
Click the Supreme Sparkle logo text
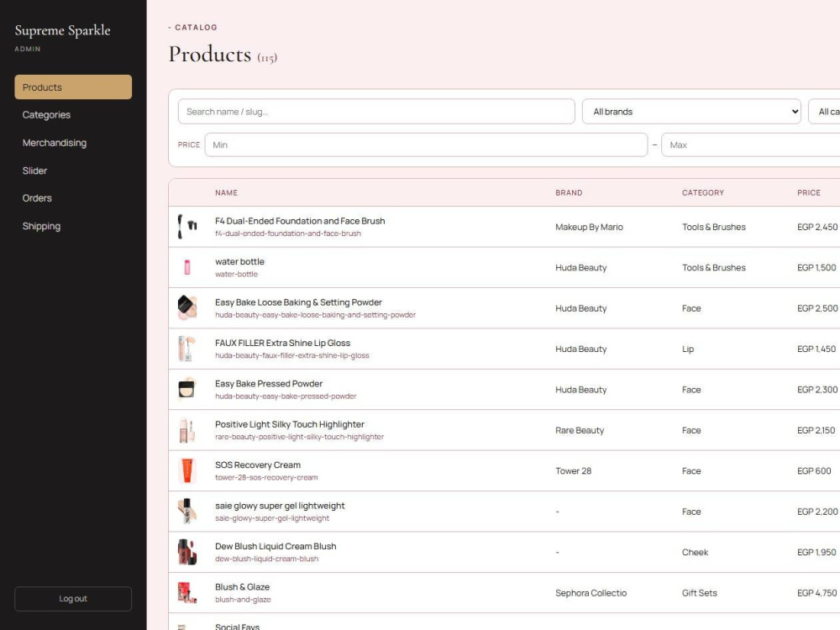(x=63, y=30)
